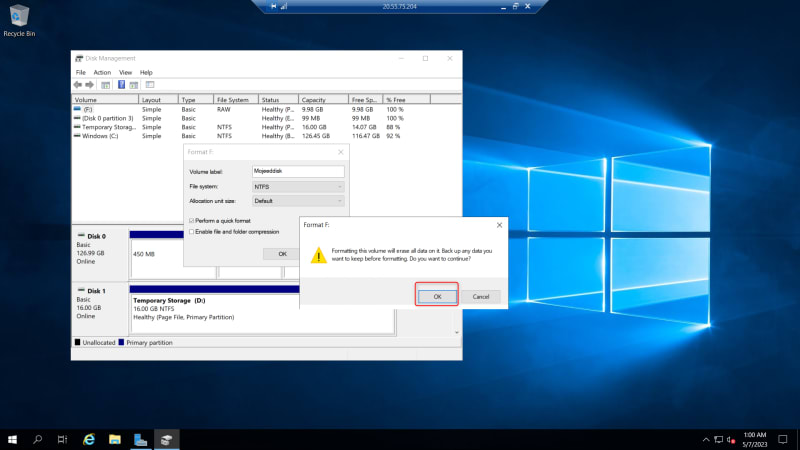800x450 pixels.
Task: Open the File menu
Action: coord(81,72)
